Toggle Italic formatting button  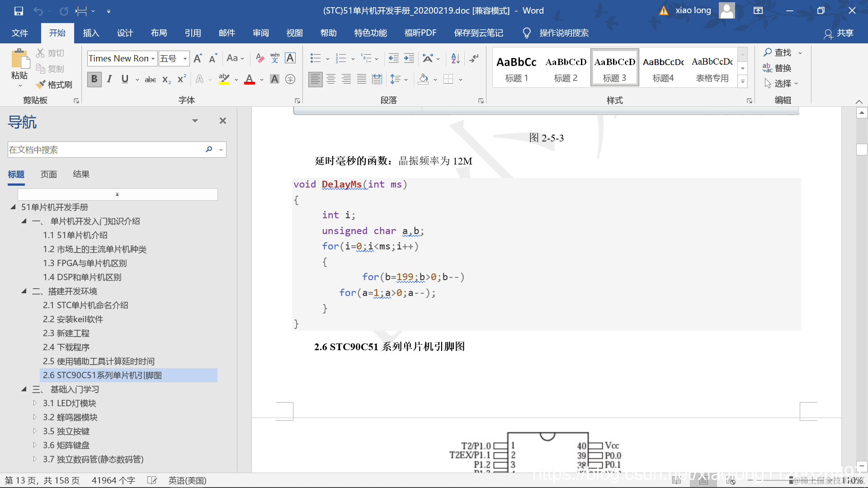click(x=109, y=80)
